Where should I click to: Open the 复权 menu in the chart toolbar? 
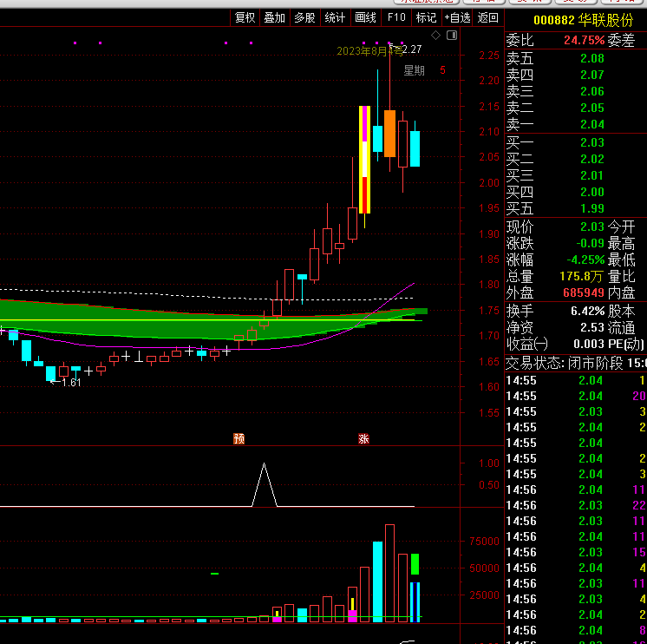pyautogui.click(x=245, y=17)
